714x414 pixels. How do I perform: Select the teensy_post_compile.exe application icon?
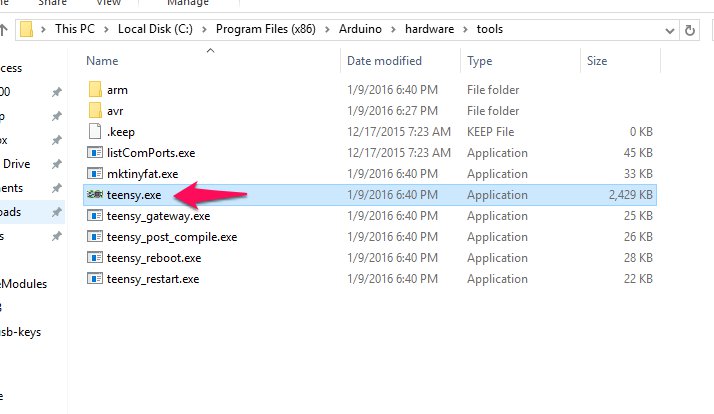tap(95, 236)
